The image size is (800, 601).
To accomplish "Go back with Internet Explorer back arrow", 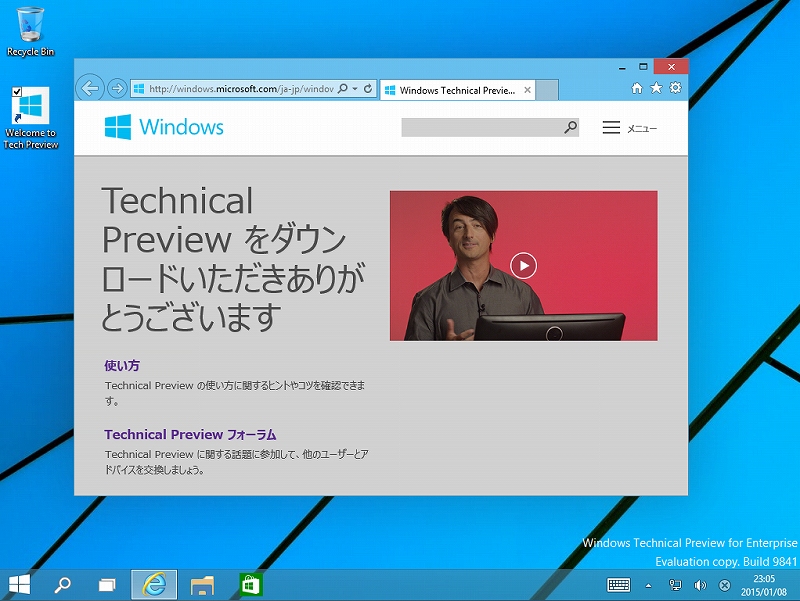I will 90,88.
